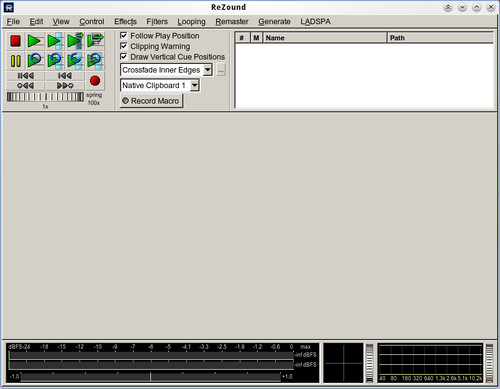Open the Effects menu
500x389 pixels.
click(x=125, y=22)
